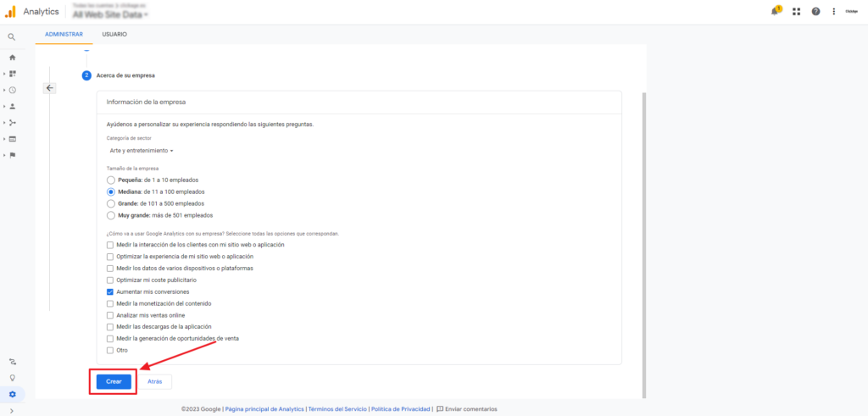
Task: Go to Home icon in sidebar
Action: [12, 58]
